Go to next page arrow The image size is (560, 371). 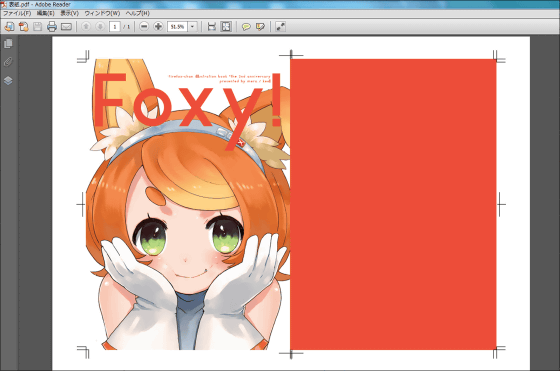click(x=100, y=26)
